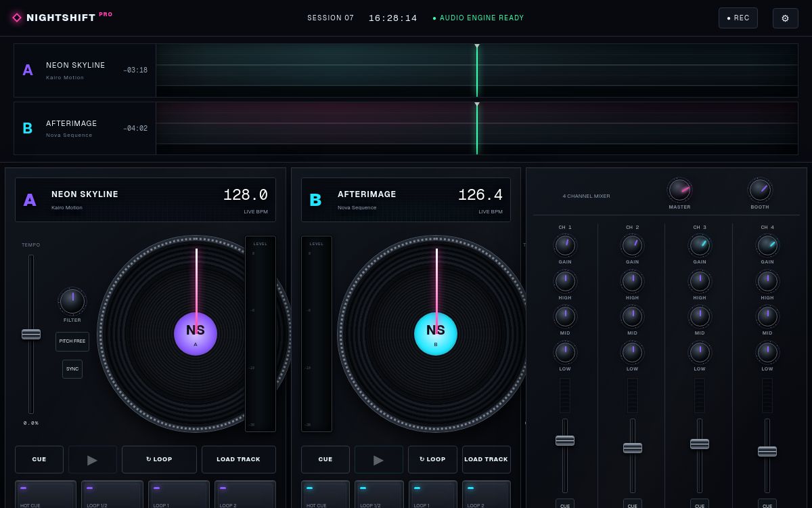Click the AFTERIMAGE title in the waveform overview
Screen dimensions: 812x508
point(72,123)
